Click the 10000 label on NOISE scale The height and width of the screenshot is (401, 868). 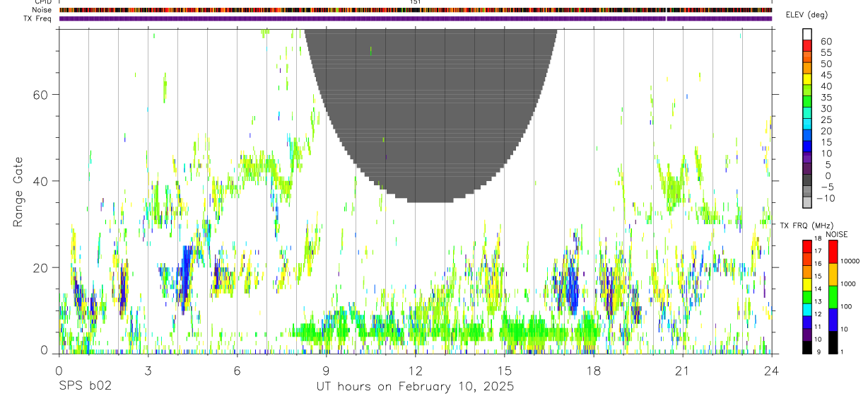coord(850,261)
